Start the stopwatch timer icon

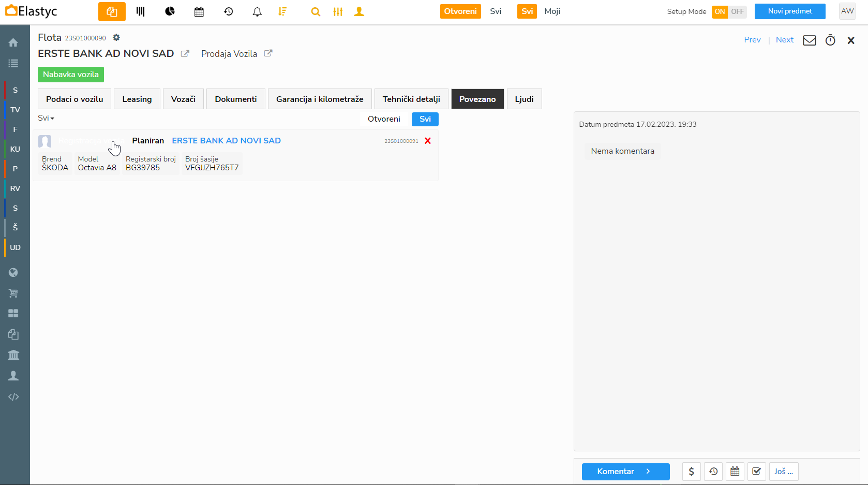point(830,40)
